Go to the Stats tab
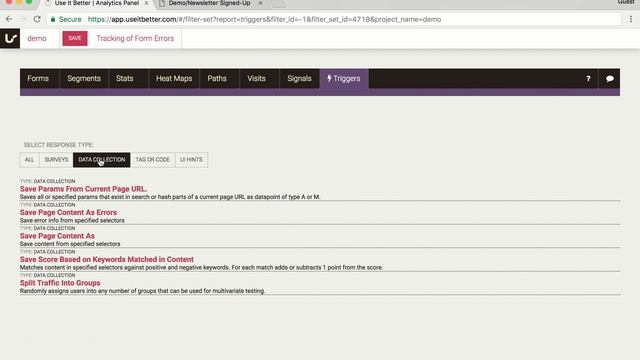 124,78
